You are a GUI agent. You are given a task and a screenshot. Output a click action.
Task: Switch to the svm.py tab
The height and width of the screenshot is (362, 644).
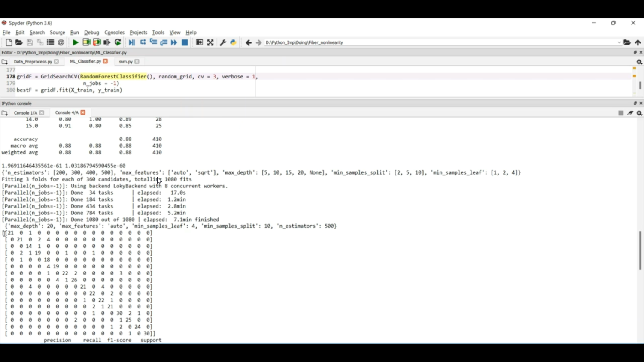(x=126, y=61)
